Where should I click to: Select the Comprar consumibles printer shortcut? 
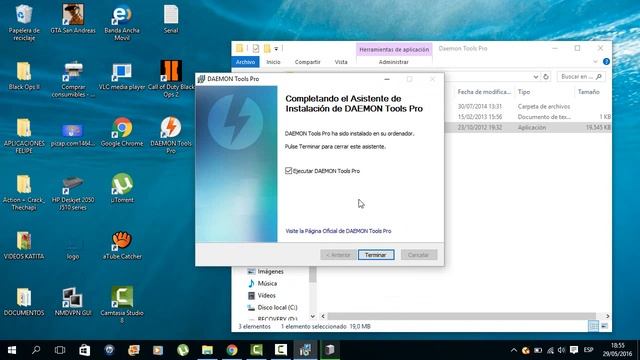click(x=73, y=79)
